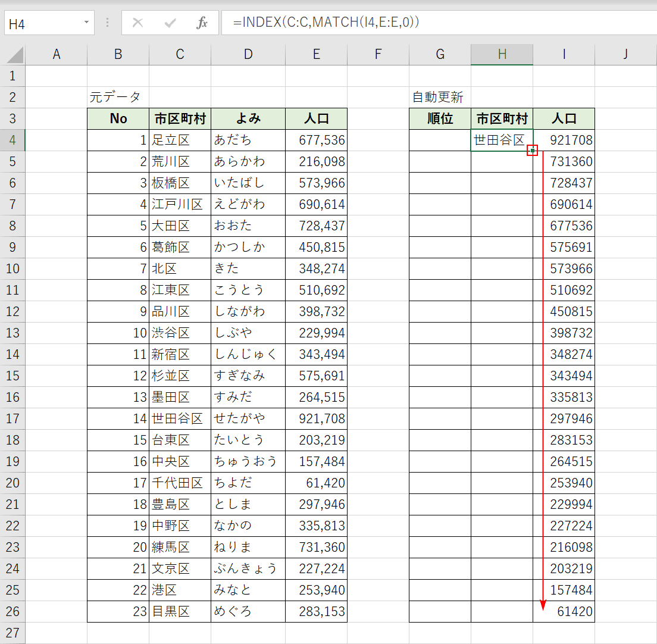
Task: Click the cell reading ぶんきょう
Action: tap(248, 568)
